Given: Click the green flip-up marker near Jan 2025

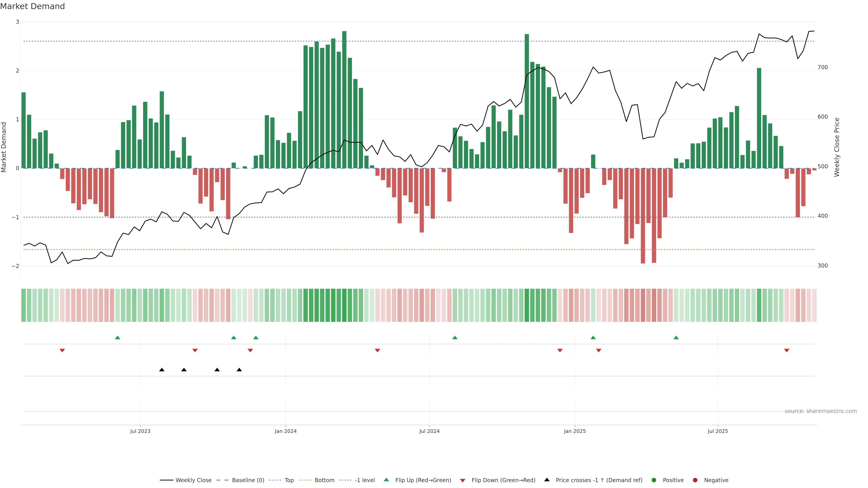Looking at the screenshot, I should [593, 338].
